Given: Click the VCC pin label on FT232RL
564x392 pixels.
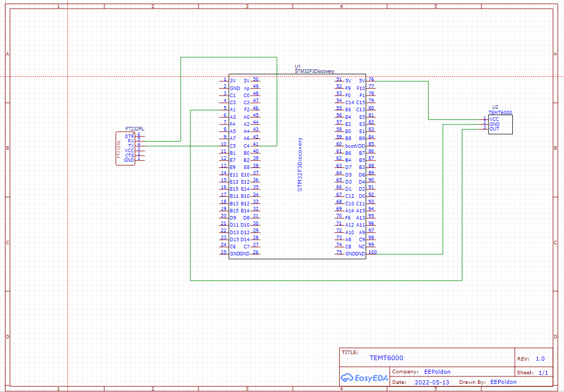Looking at the screenshot, I should tap(130, 151).
